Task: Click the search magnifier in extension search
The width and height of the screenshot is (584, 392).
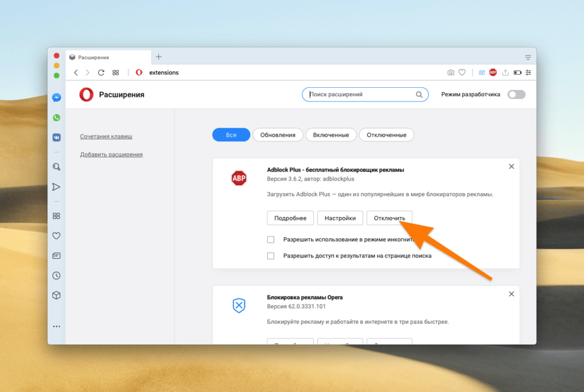Action: [419, 95]
